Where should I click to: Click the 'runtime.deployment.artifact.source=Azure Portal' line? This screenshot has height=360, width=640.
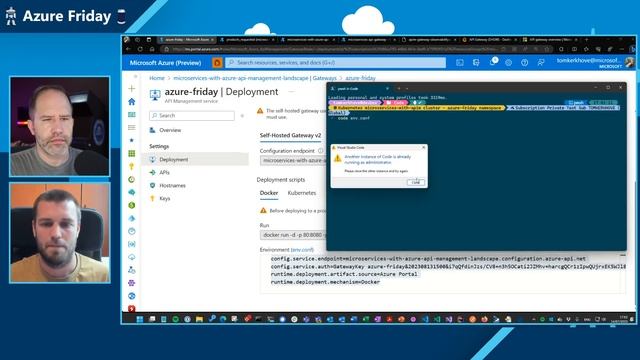[x=344, y=274]
